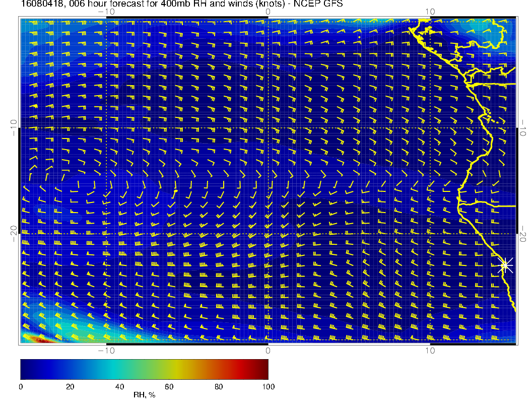Click the top axis longitude label '0'
The image size is (532, 411).
coord(268,12)
